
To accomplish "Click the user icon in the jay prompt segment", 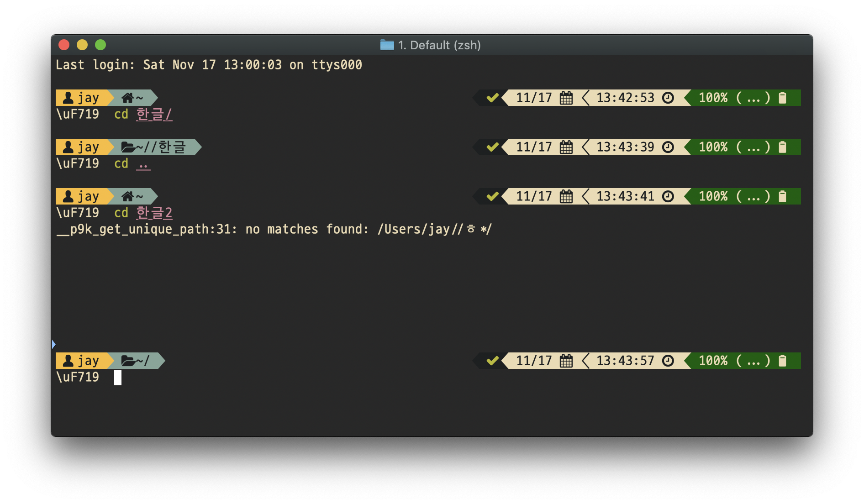I will [68, 97].
